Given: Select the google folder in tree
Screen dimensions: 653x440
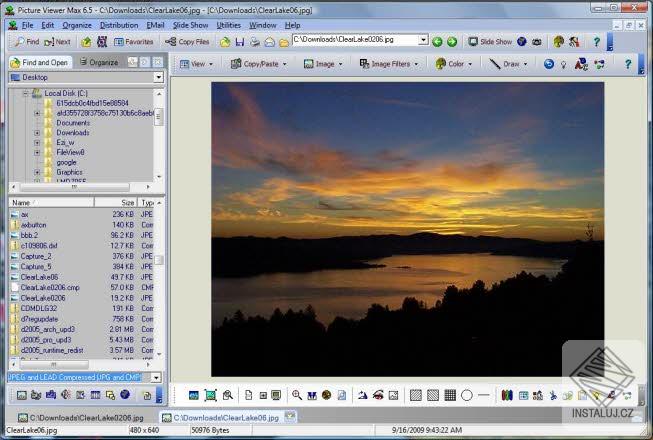Looking at the screenshot, I should click(x=66, y=162).
